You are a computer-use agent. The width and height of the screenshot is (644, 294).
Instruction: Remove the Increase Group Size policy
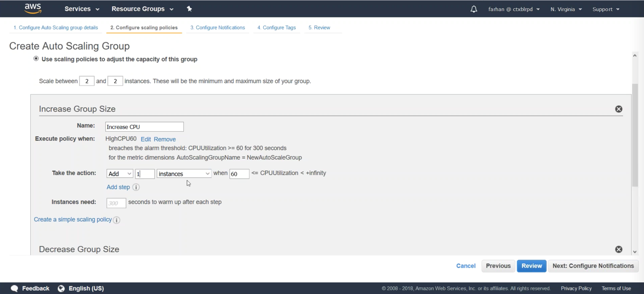click(x=618, y=109)
